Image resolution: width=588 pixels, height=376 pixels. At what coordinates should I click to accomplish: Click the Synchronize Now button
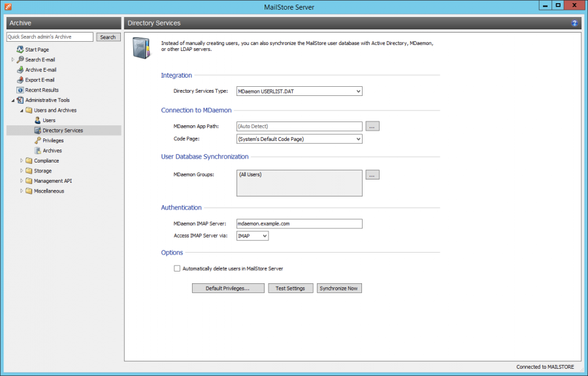click(339, 288)
